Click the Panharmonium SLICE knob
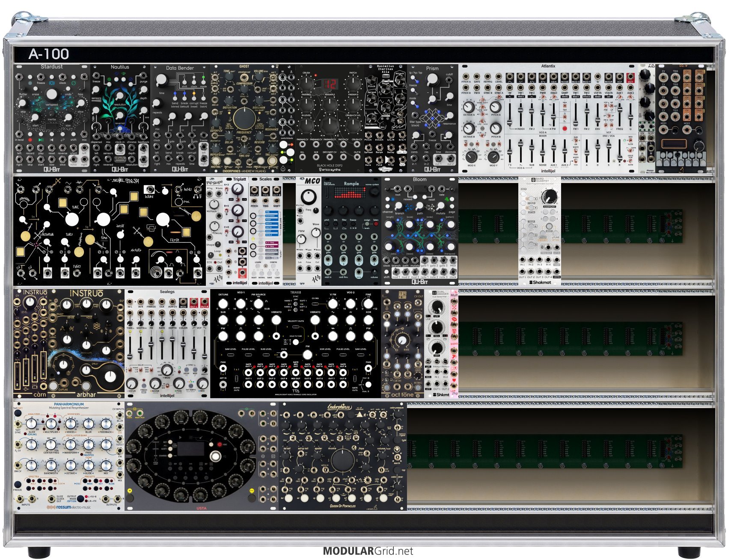The image size is (737, 560). coord(31,424)
